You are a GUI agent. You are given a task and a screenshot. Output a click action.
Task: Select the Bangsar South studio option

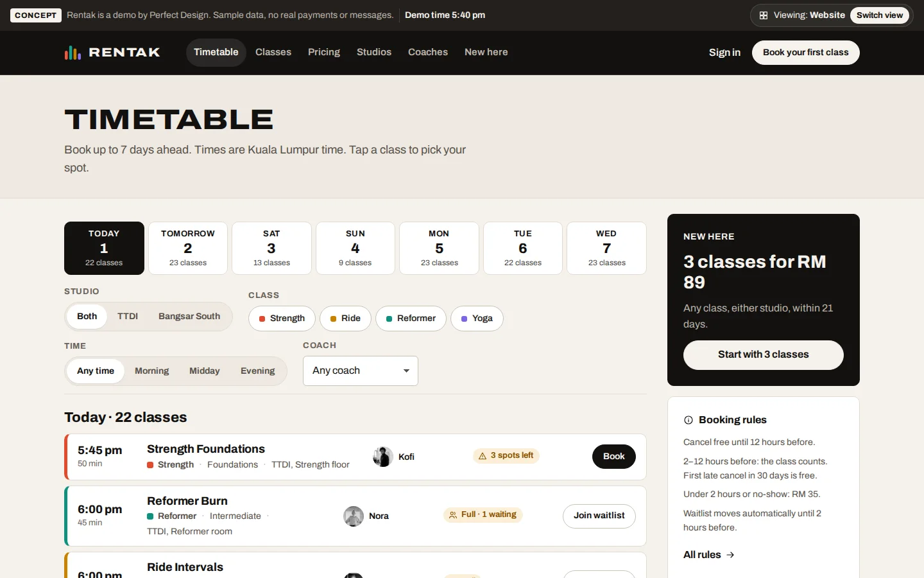[189, 317]
